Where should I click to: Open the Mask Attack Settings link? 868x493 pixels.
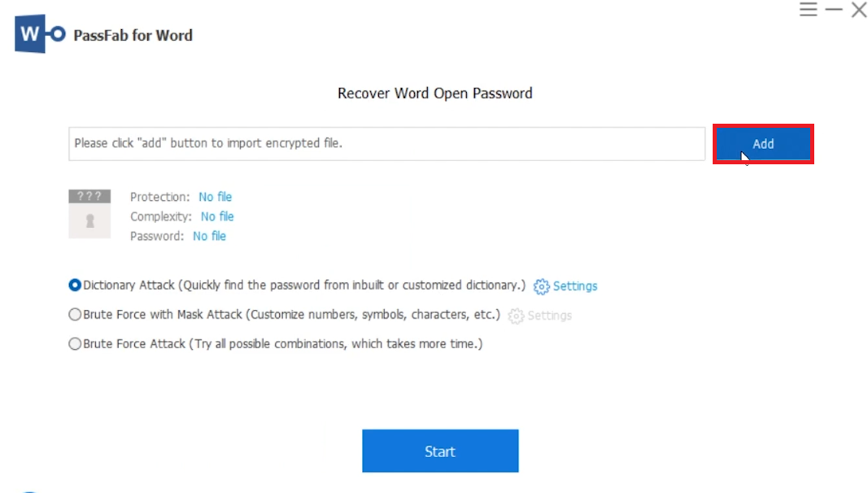(549, 316)
